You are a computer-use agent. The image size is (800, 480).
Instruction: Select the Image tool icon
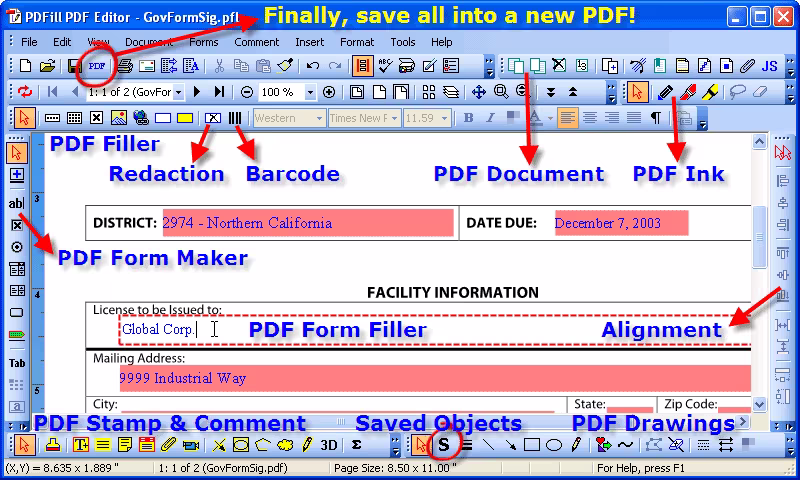(x=118, y=118)
